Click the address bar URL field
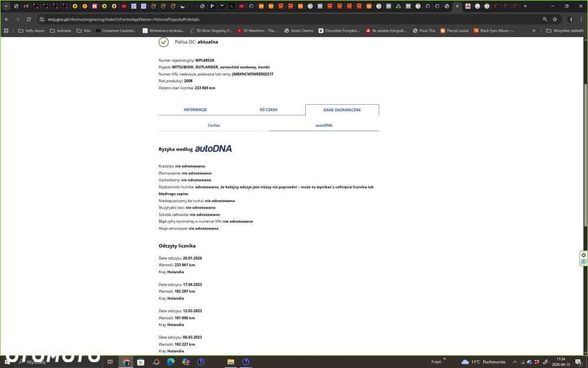The image size is (588, 368). [x=292, y=19]
